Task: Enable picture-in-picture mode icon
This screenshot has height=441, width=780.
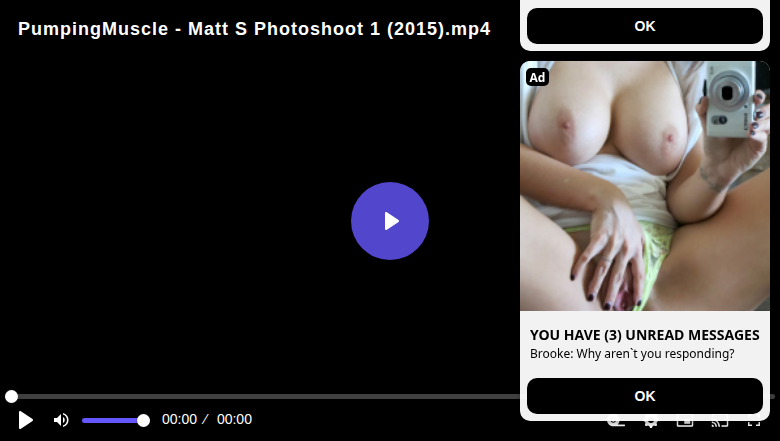Action: [x=685, y=423]
